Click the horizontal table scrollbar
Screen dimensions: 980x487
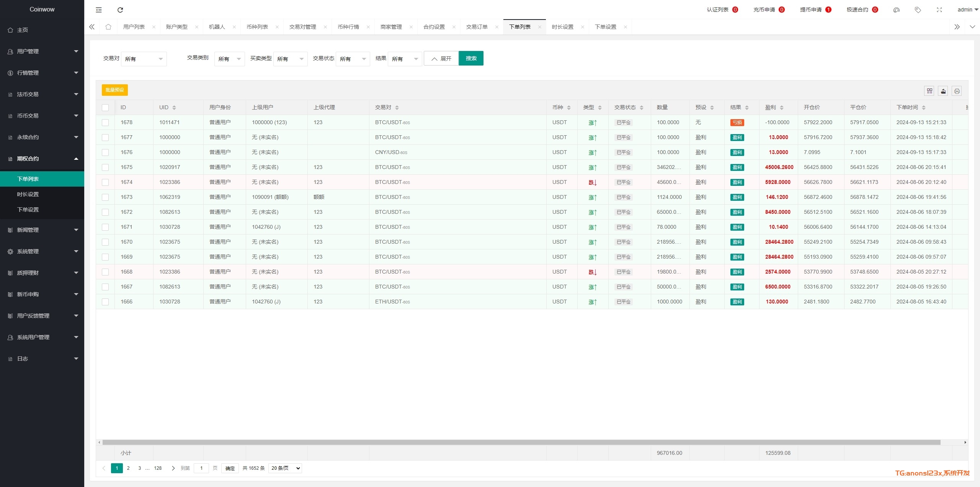coord(521,443)
